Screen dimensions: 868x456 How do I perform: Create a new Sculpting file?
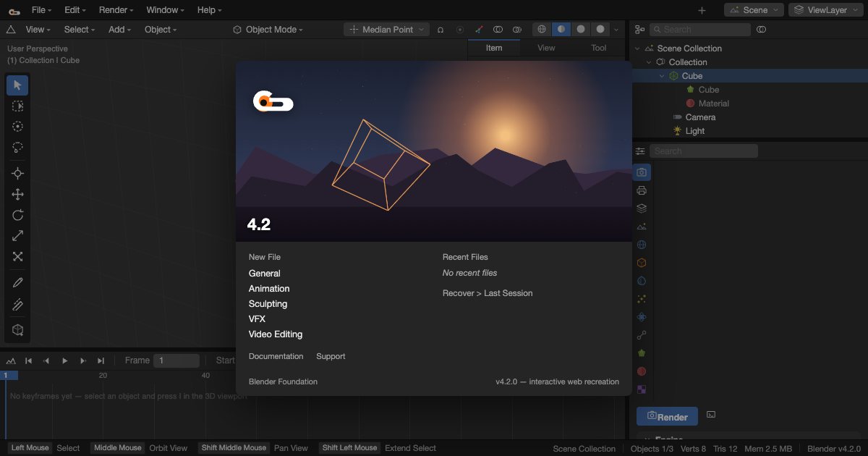[x=268, y=304]
